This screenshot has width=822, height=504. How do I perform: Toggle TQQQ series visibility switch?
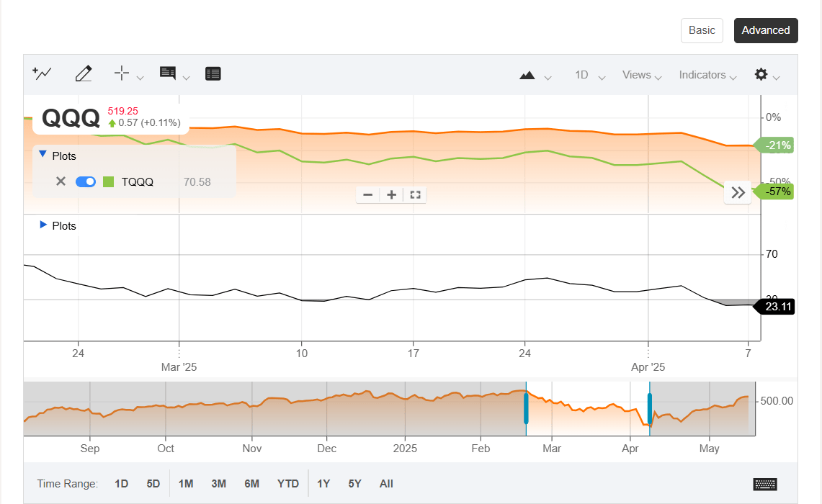86,181
